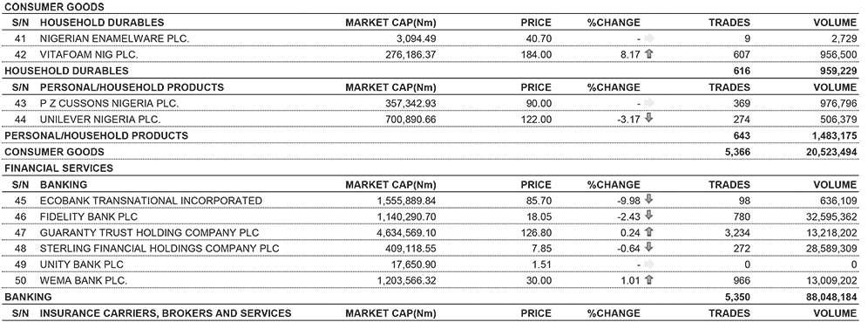Viewport: 868px width, 336px height.
Task: Click the Personal/Household Products VOLUME header
Action: tap(835, 87)
